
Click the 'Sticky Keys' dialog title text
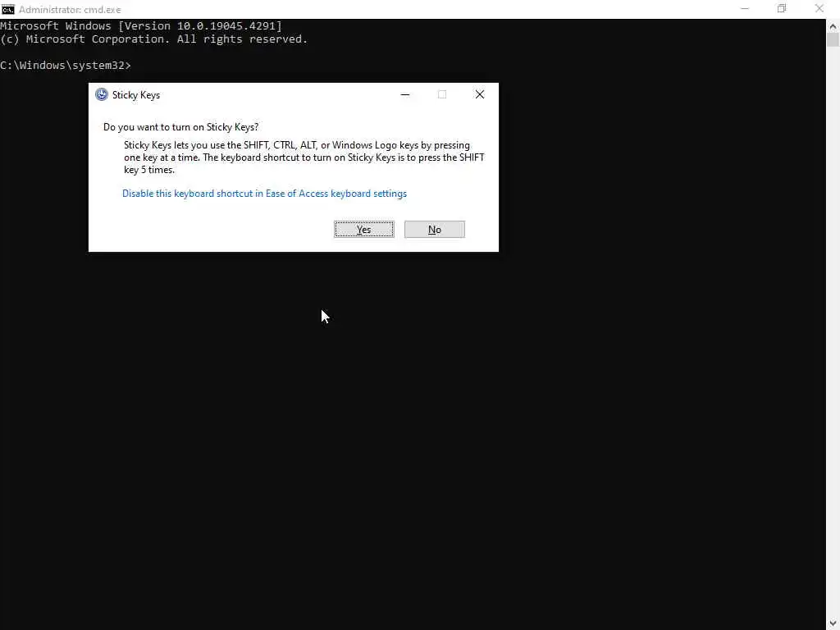(136, 95)
